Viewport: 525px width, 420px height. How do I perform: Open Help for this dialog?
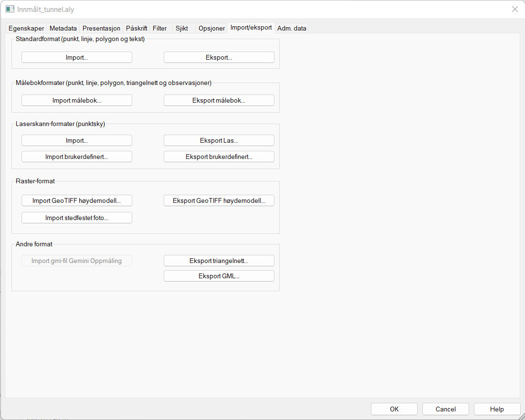tap(497, 409)
